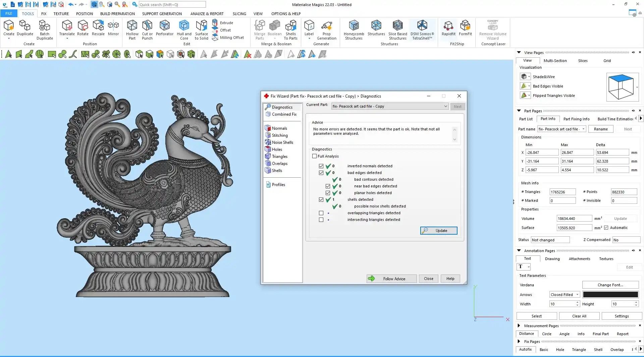The height and width of the screenshot is (357, 644).
Task: Check overlapping triangles detected option
Action: [x=321, y=213]
